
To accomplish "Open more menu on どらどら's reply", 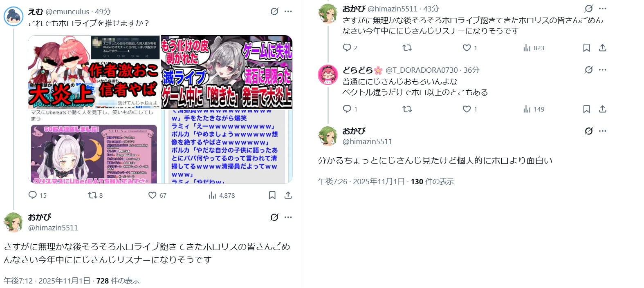I will click(603, 70).
